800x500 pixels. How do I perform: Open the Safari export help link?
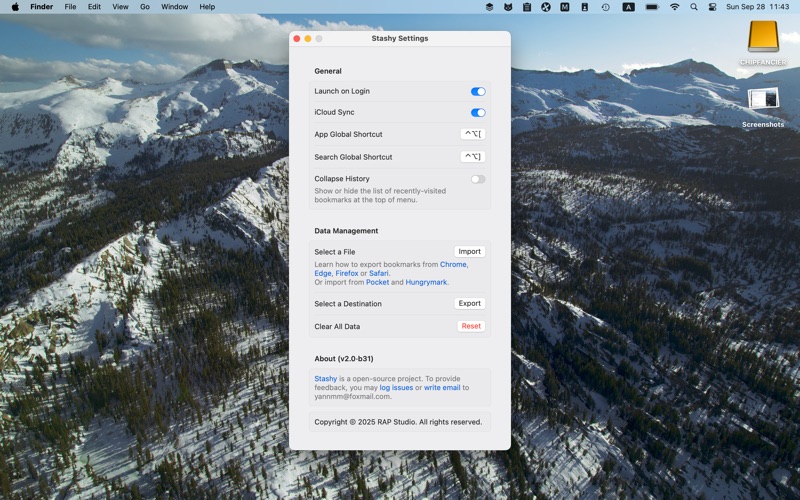(x=379, y=273)
